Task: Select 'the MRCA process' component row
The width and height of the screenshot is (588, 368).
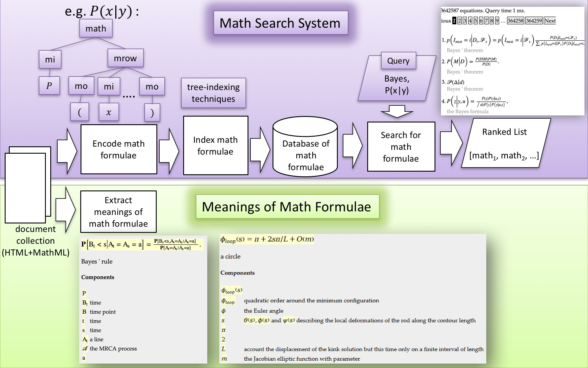Action: coord(109,349)
